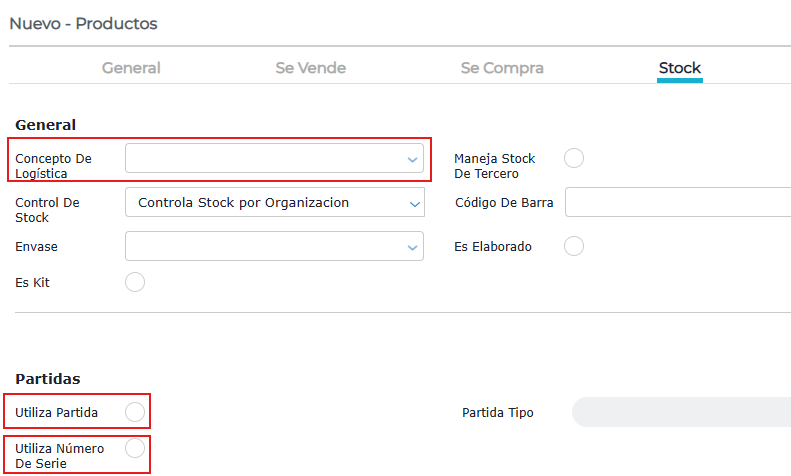Open the Se Vende tab

pyautogui.click(x=310, y=68)
